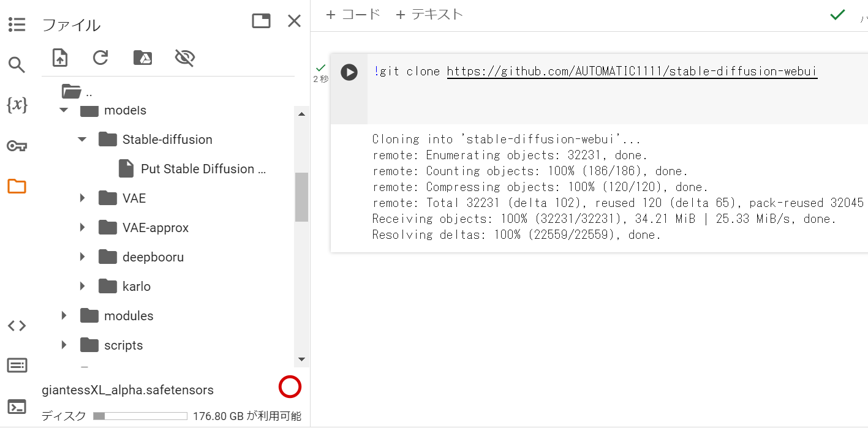Click the 'Resolving deltas' output line
Viewport: 868px width, 428px height.
pyautogui.click(x=517, y=235)
